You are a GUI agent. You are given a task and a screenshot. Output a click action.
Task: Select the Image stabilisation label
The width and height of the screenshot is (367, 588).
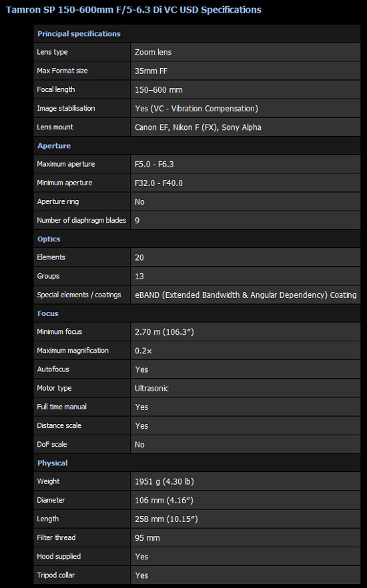coord(66,109)
